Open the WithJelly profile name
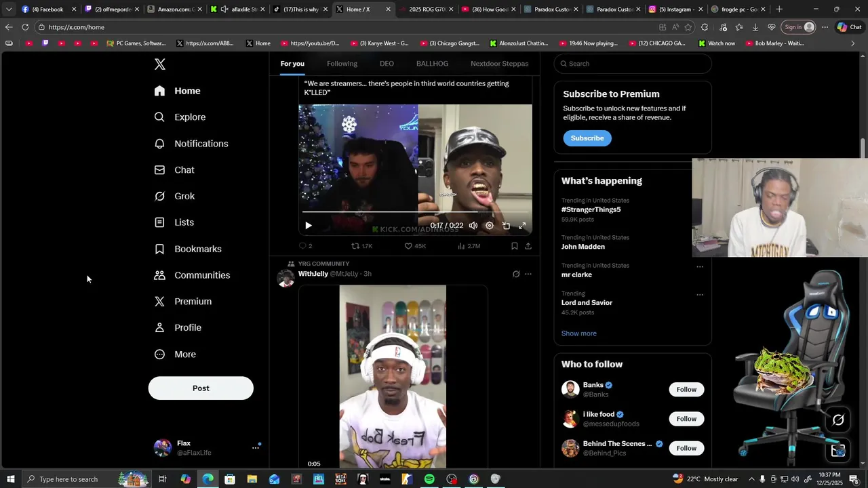Image resolution: width=868 pixels, height=488 pixels. (x=313, y=274)
